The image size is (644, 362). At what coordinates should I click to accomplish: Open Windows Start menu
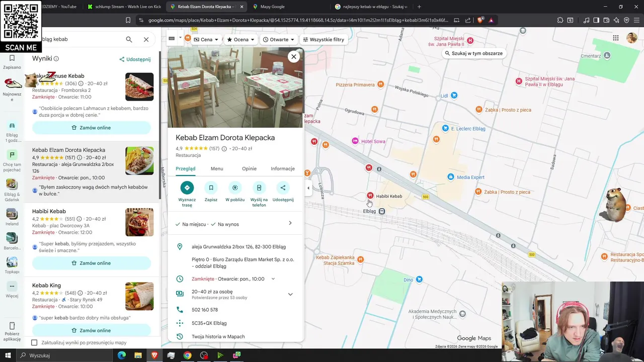pos(8,355)
